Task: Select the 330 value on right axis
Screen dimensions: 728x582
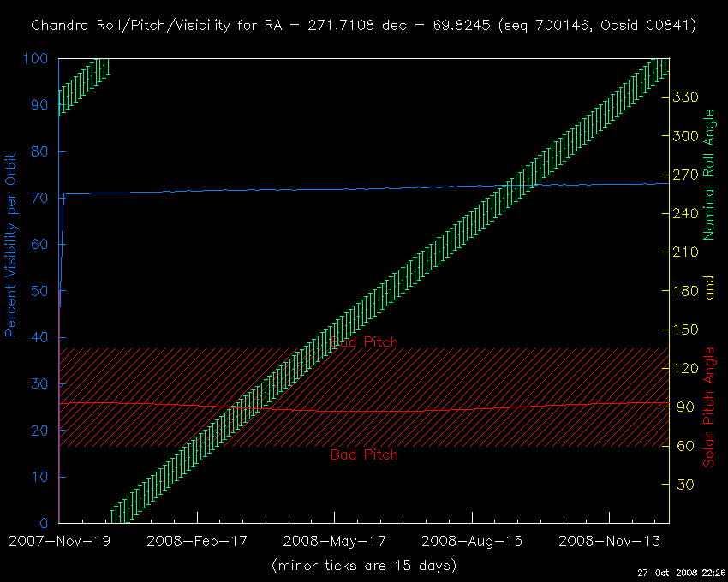Action: 687,98
